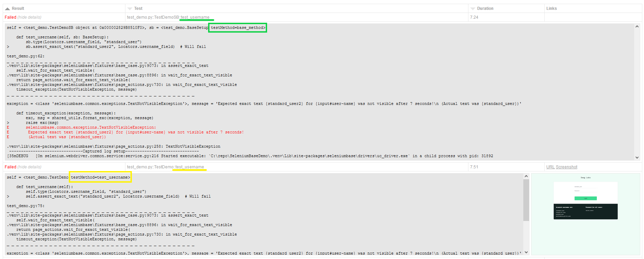Viewport: 644px width, 259px height.
Task: Click the Links column header
Action: (x=551, y=8)
